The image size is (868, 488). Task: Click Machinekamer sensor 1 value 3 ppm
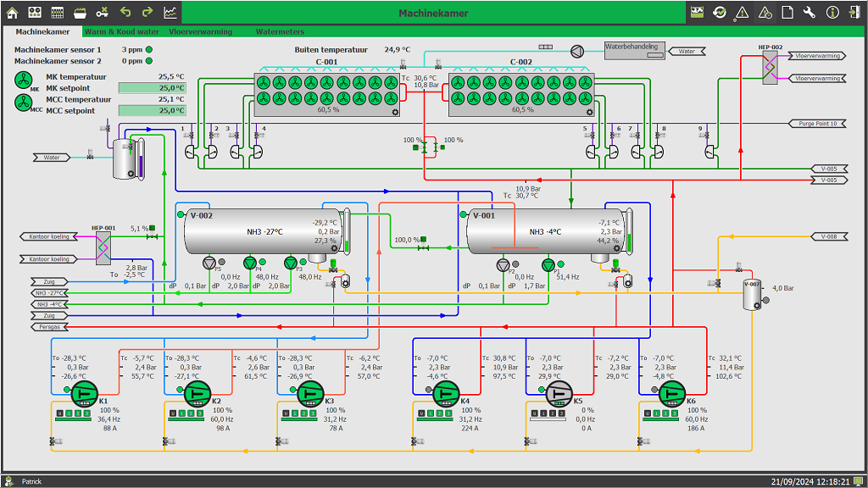[x=132, y=50]
